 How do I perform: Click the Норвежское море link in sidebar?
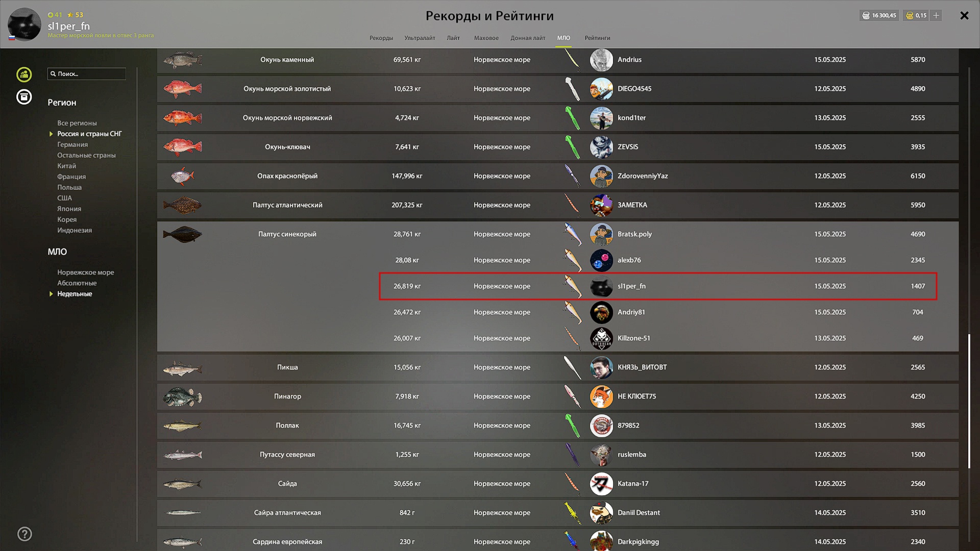point(86,272)
